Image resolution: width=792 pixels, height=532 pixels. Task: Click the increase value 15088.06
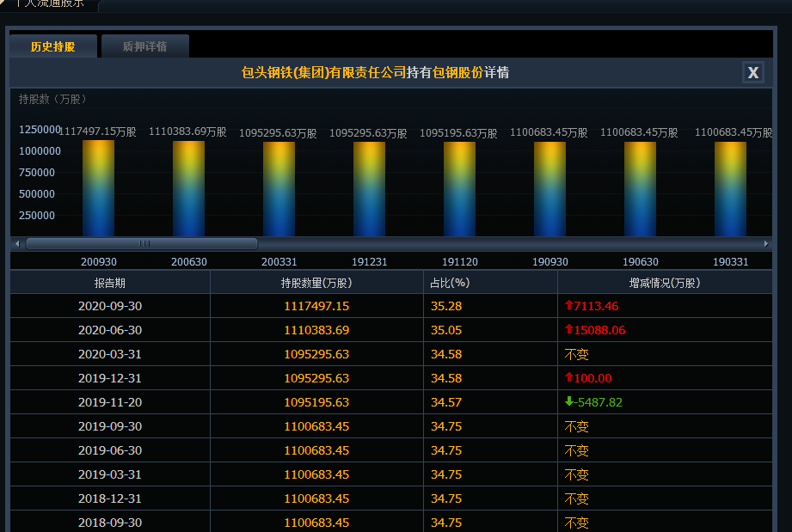595,330
